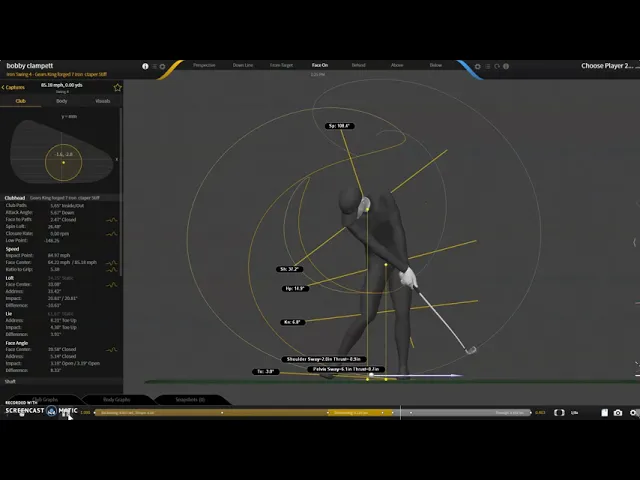The image size is (640, 480).
Task: Open the Snapshots (0) tab
Action: coord(190,400)
